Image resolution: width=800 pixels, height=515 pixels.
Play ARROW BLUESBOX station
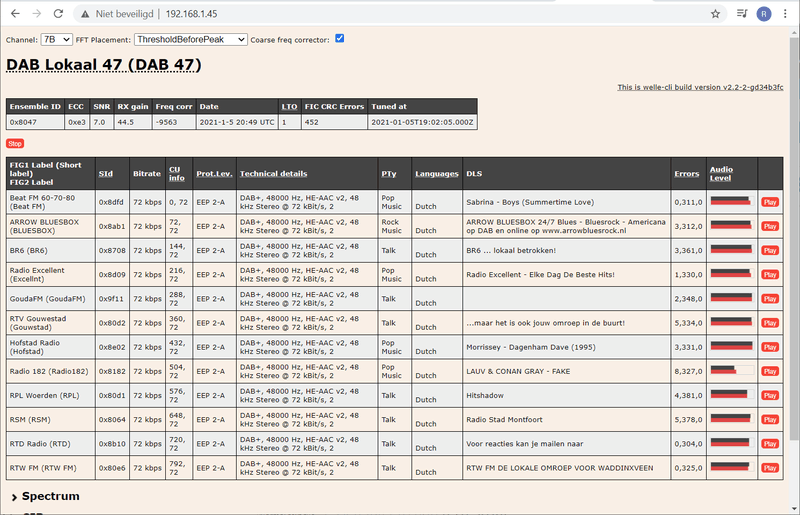(770, 226)
